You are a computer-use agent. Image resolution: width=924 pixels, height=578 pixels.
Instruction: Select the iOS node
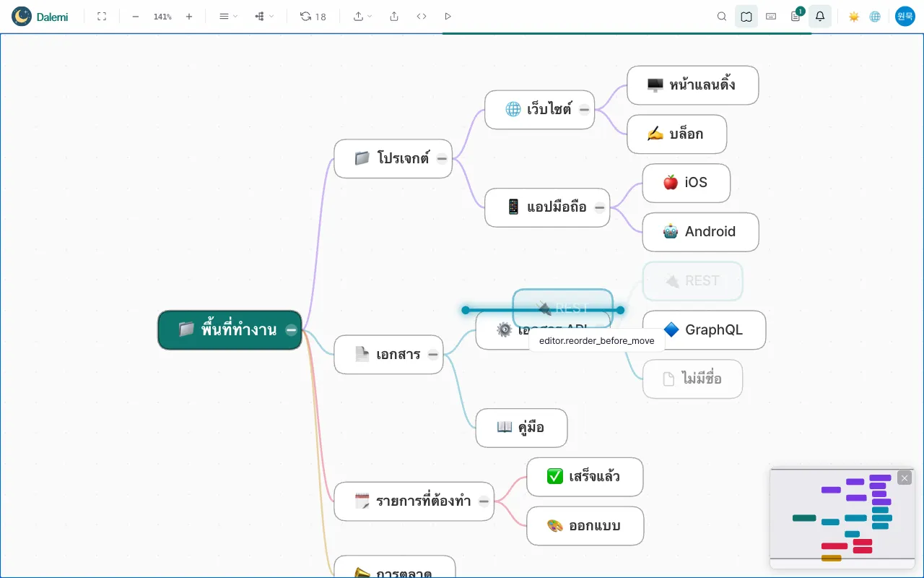point(686,183)
